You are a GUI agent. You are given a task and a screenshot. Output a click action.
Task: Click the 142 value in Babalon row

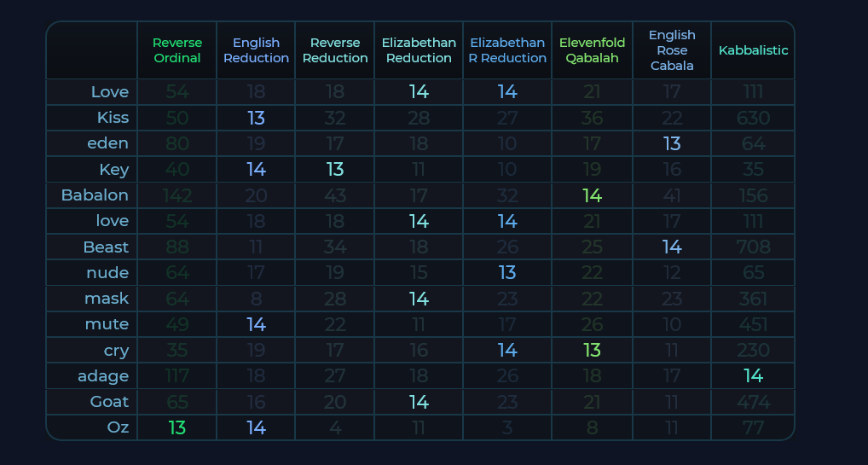pyautogui.click(x=177, y=195)
